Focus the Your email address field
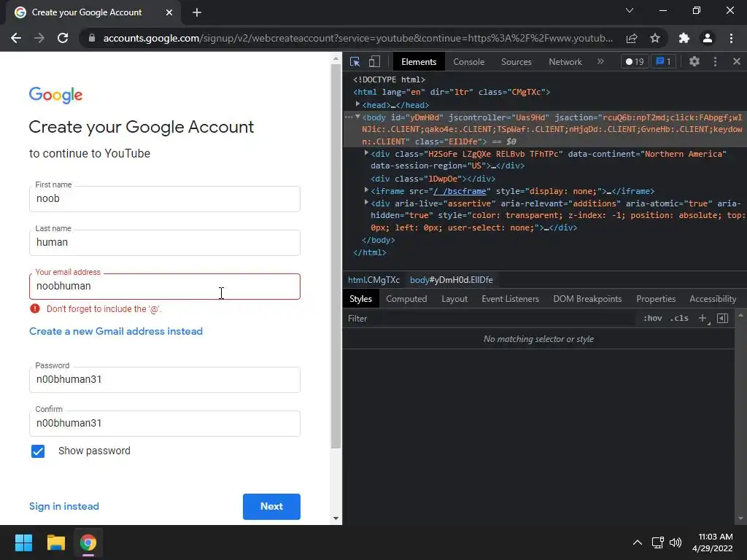Screen dimensions: 747x560 click(x=165, y=287)
